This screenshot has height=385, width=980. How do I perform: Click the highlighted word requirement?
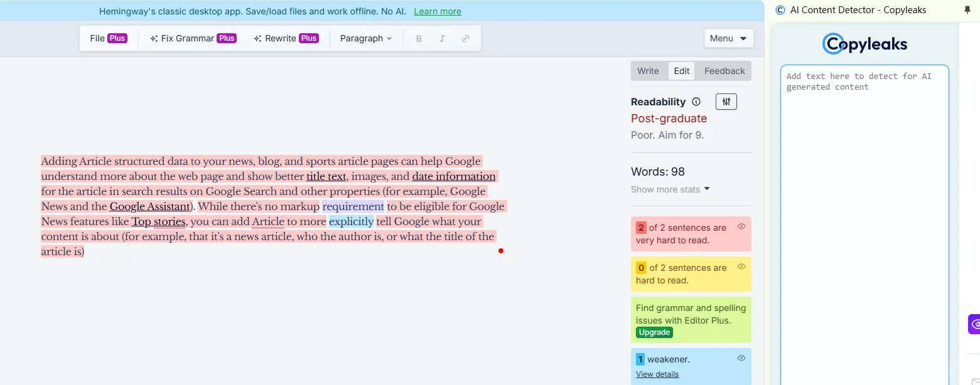click(x=353, y=206)
